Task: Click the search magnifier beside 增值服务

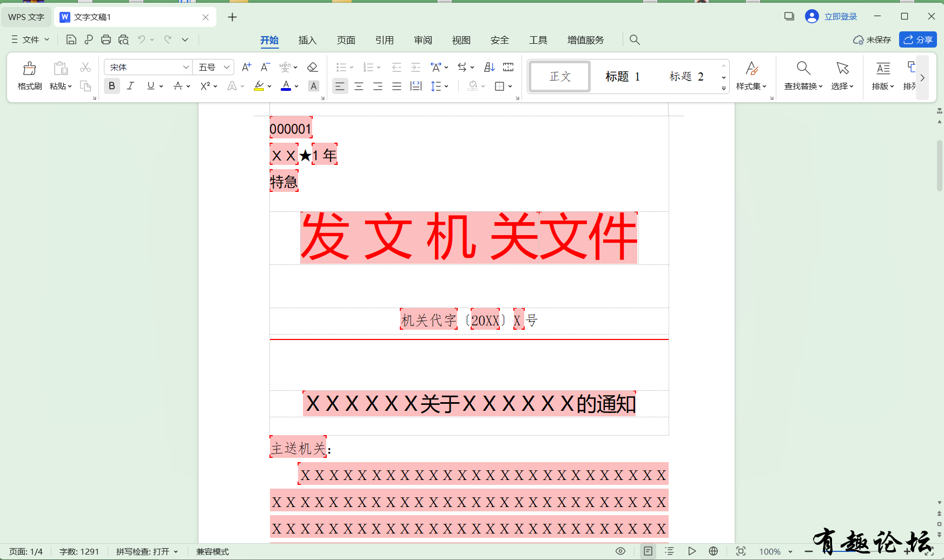Action: (635, 39)
